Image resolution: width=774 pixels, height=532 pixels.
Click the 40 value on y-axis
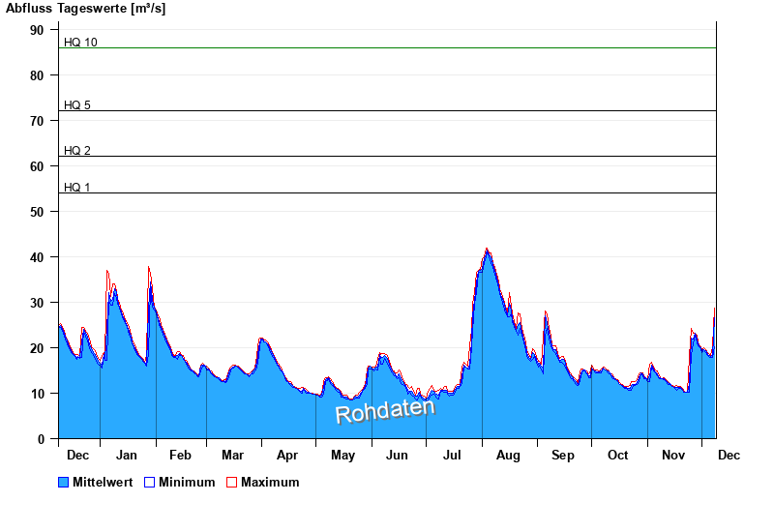pyautogui.click(x=37, y=257)
